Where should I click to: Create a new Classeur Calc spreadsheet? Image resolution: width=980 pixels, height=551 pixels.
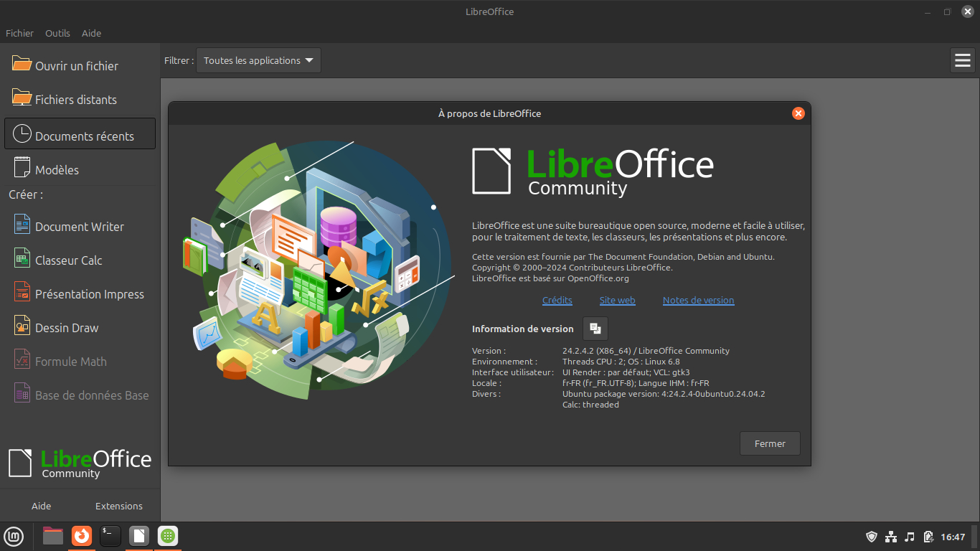pos(68,260)
